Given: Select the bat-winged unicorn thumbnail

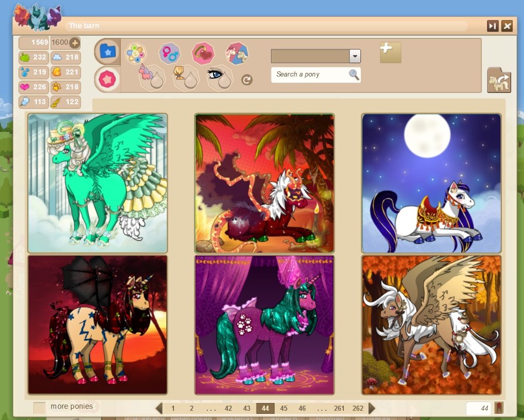Looking at the screenshot, I should point(98,325).
